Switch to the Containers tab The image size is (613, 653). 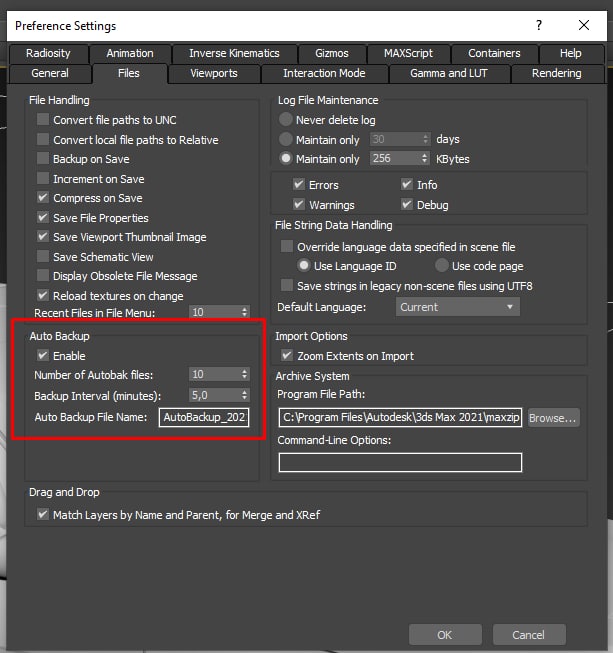point(494,53)
